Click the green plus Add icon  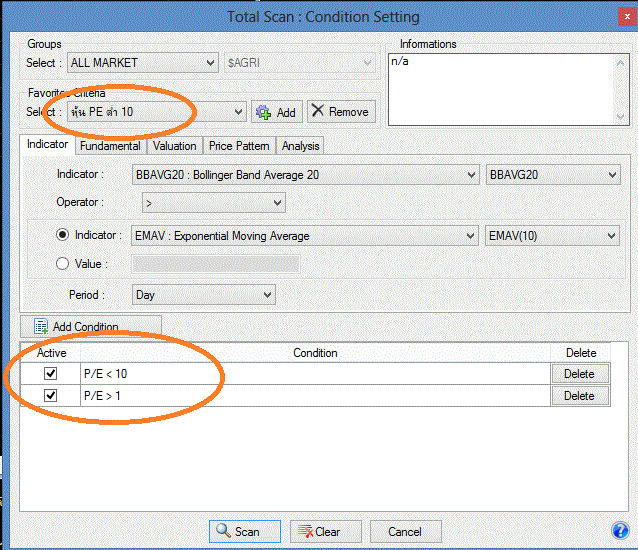tap(263, 112)
